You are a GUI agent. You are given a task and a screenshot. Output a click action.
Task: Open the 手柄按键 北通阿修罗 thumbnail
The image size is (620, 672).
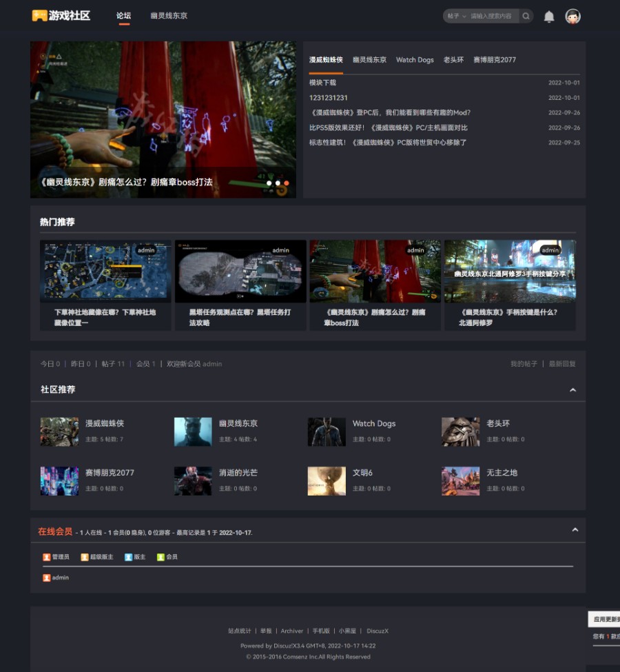pos(510,271)
